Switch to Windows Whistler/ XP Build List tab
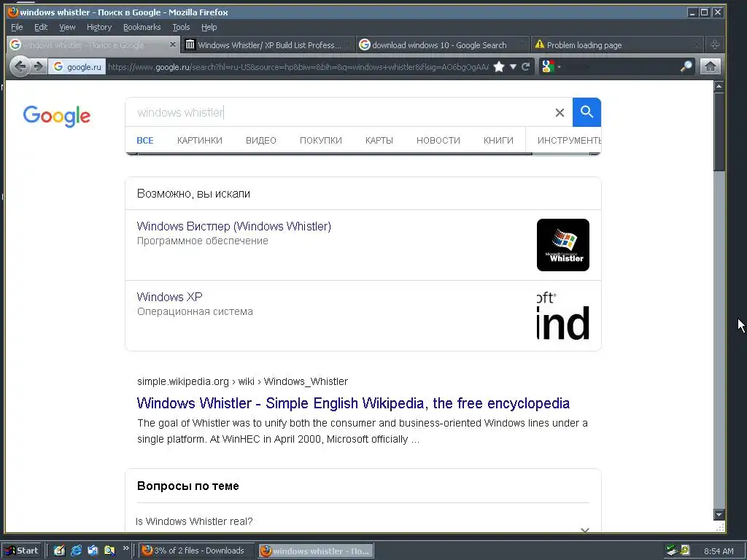This screenshot has height=560, width=747. pos(268,44)
